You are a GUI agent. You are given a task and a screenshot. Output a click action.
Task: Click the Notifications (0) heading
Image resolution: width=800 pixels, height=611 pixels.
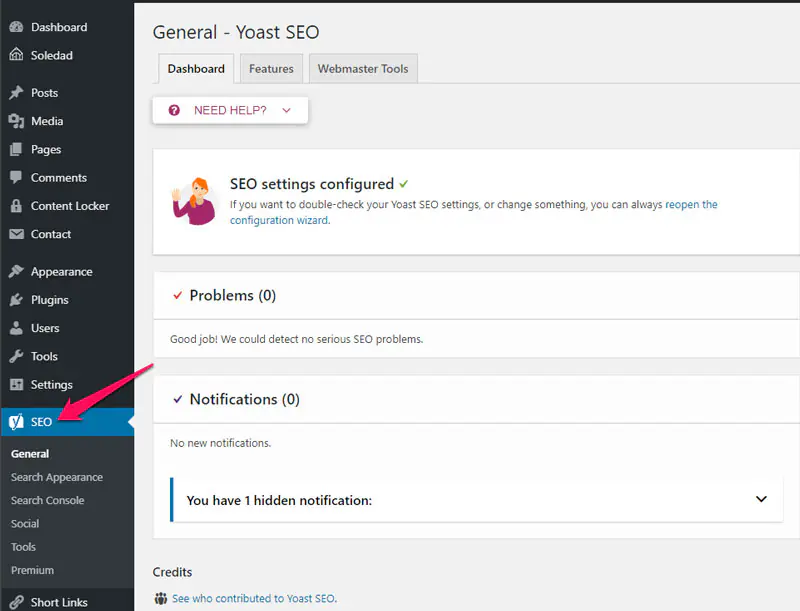pyautogui.click(x=244, y=399)
